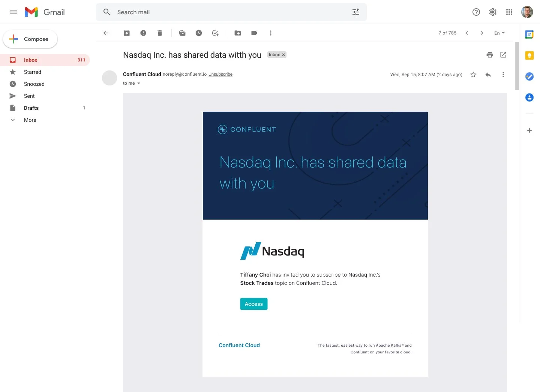540x392 pixels.
Task: Click the Nasdaq logo image
Action: 272,251
